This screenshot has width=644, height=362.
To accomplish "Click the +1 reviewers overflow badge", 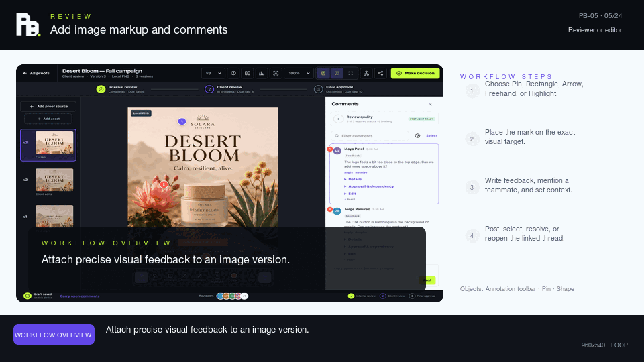I will click(x=244, y=296).
